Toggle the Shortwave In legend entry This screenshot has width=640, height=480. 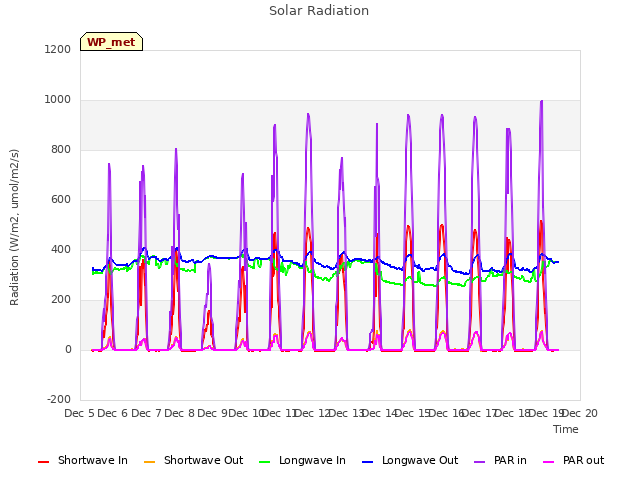(x=83, y=460)
